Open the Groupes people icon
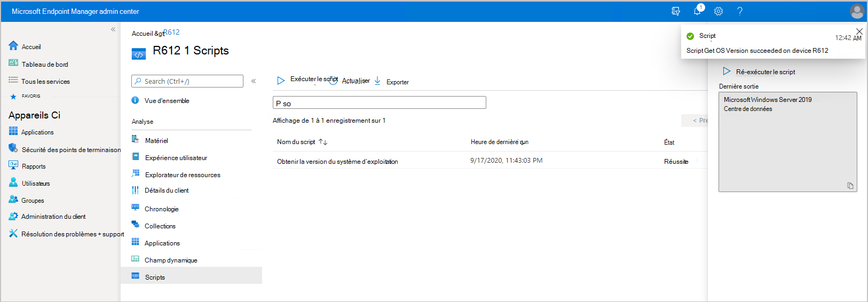 (x=13, y=200)
